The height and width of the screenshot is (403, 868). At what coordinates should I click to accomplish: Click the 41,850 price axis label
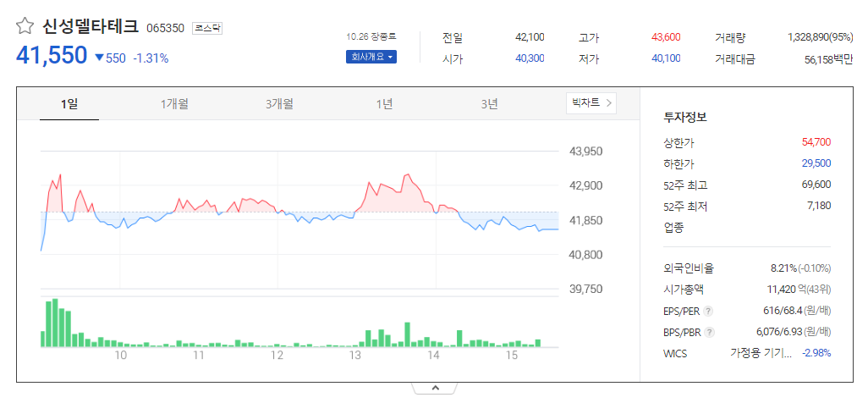point(586,221)
